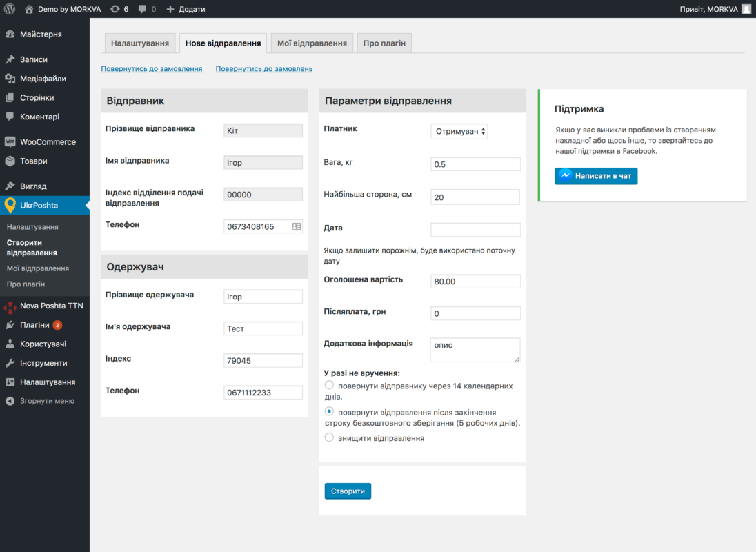Click the Прізвище відправника field with Кіт
The image size is (756, 552).
point(263,130)
